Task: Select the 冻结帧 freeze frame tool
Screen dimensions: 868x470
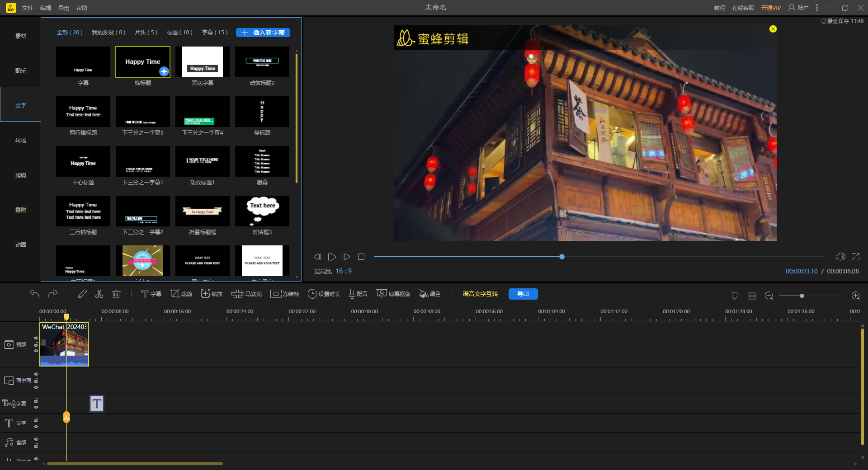Action: [x=285, y=294]
